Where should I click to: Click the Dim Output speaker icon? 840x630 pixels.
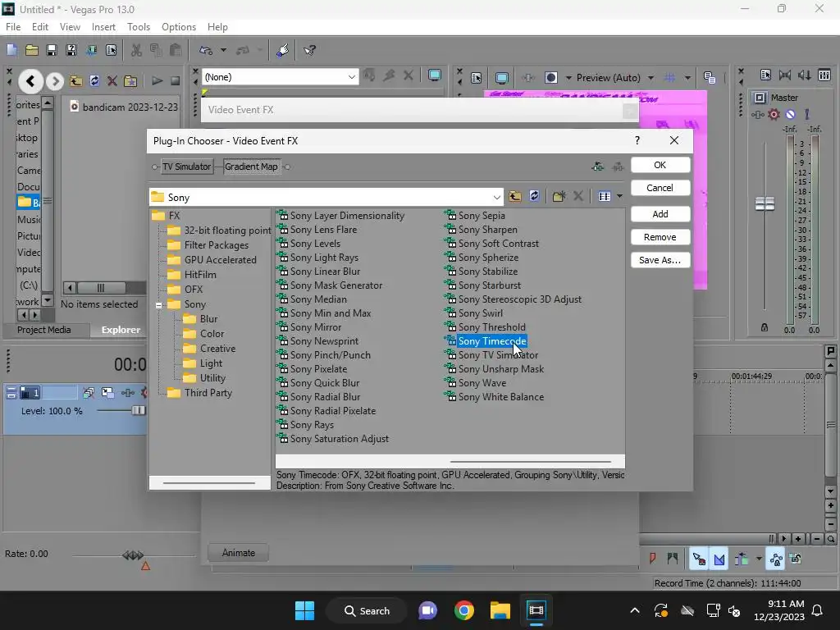pyautogui.click(x=804, y=75)
